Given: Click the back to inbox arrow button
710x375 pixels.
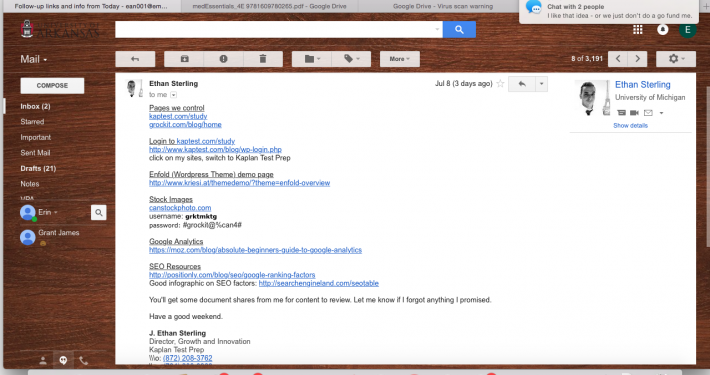Looking at the screenshot, I should [x=135, y=59].
